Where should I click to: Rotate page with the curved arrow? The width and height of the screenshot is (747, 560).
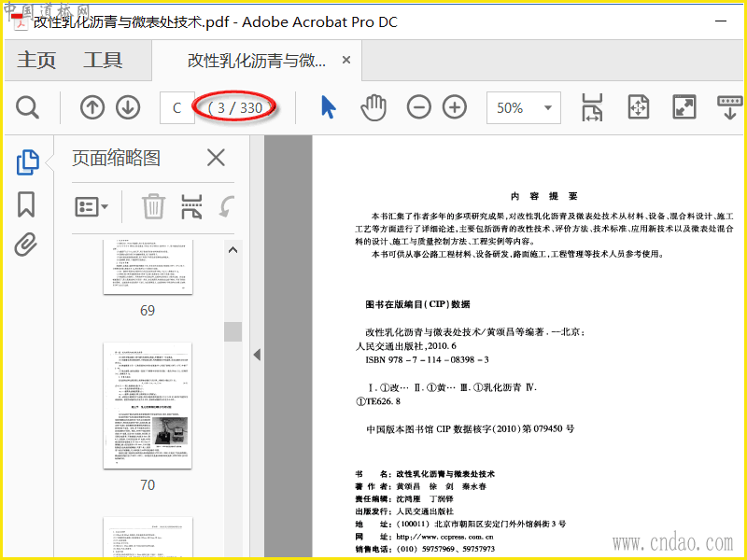(226, 206)
